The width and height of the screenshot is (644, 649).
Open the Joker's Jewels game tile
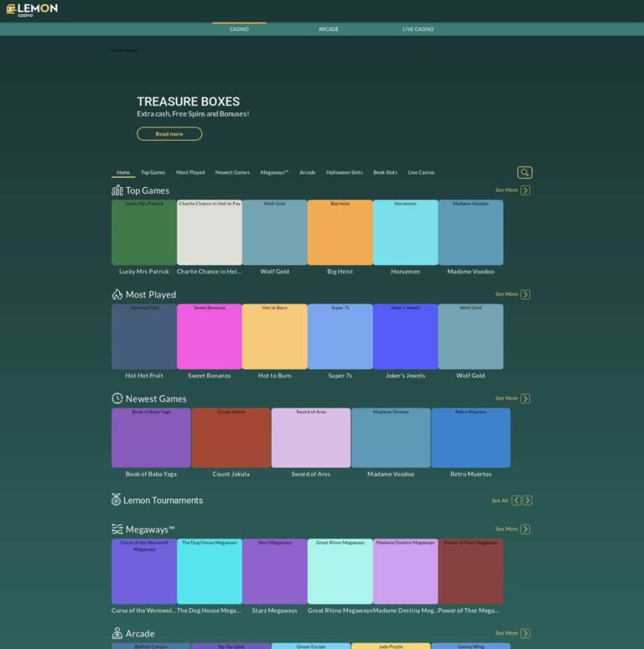point(406,336)
